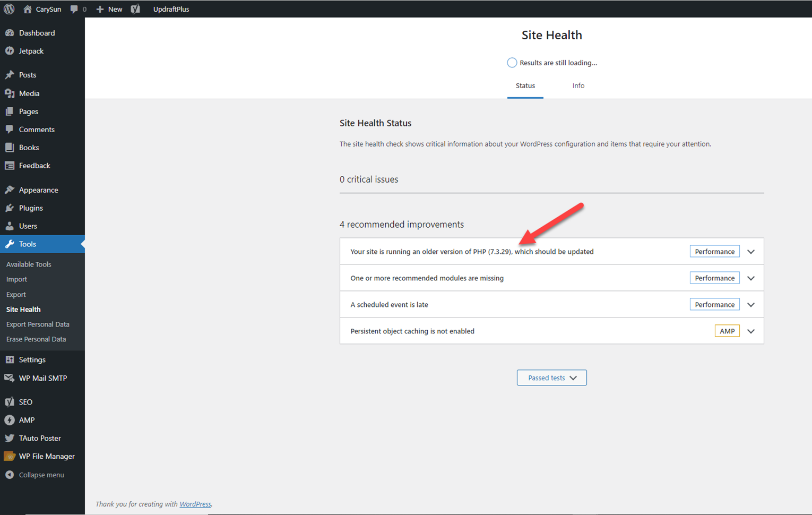
Task: Click the home icon beside CarySun
Action: (x=28, y=9)
